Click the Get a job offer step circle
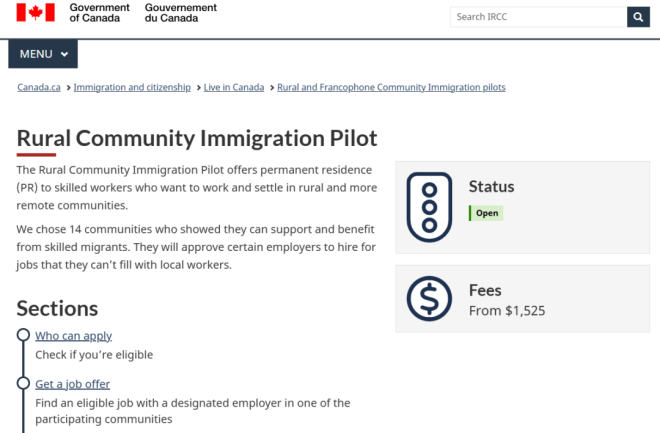The width and height of the screenshot is (660, 433). pyautogui.click(x=23, y=384)
